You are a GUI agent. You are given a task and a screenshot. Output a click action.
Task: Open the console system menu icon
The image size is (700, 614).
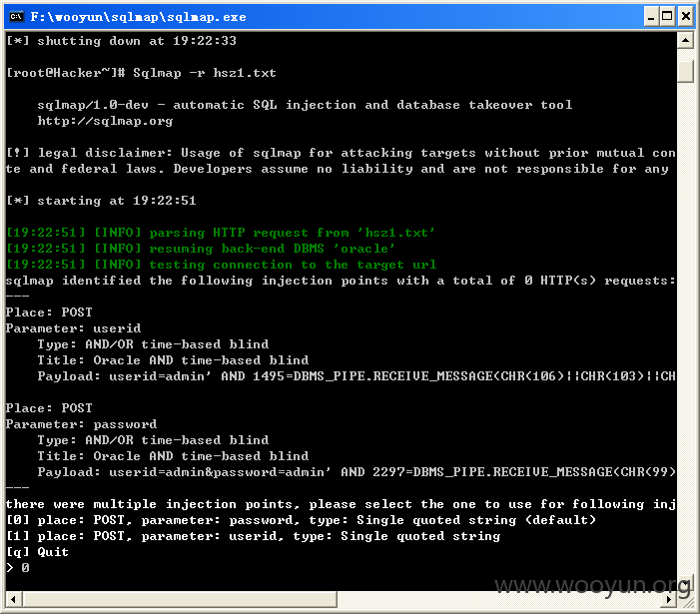click(x=16, y=17)
